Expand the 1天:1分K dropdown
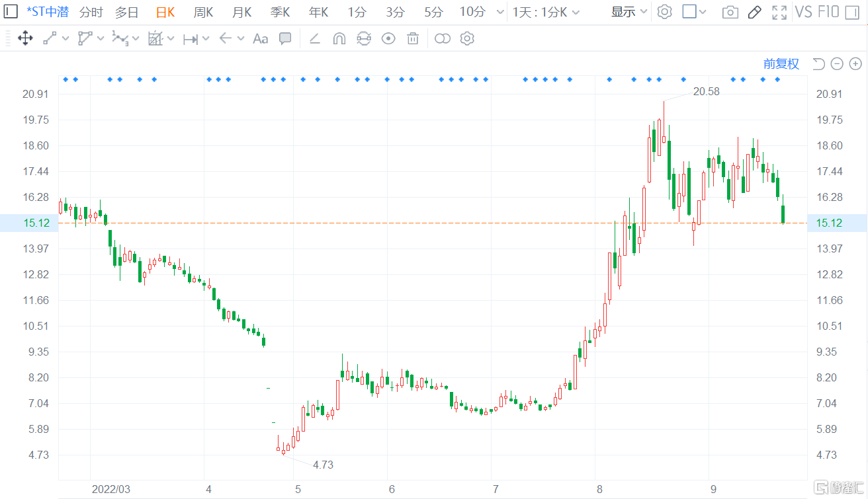The height and width of the screenshot is (499, 868). click(546, 12)
